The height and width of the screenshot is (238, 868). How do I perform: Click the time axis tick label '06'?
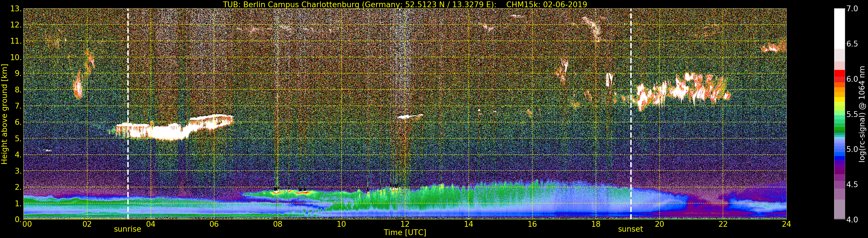214,224
